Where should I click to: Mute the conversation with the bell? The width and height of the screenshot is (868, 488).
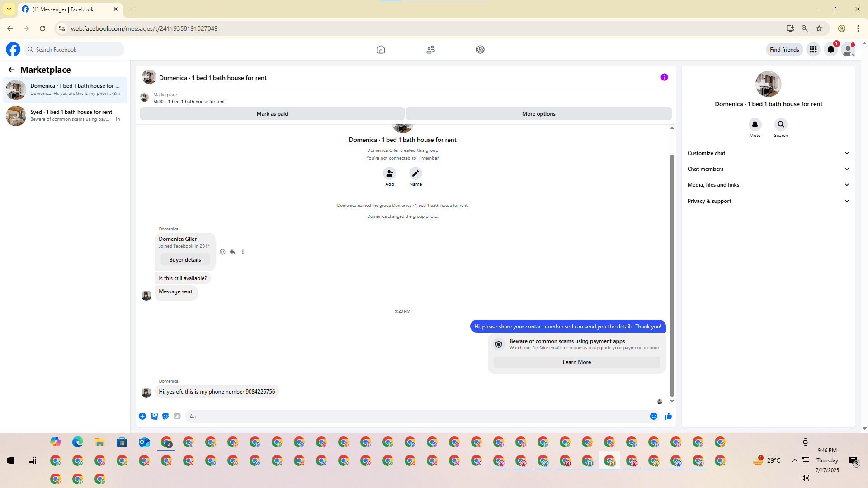(755, 124)
